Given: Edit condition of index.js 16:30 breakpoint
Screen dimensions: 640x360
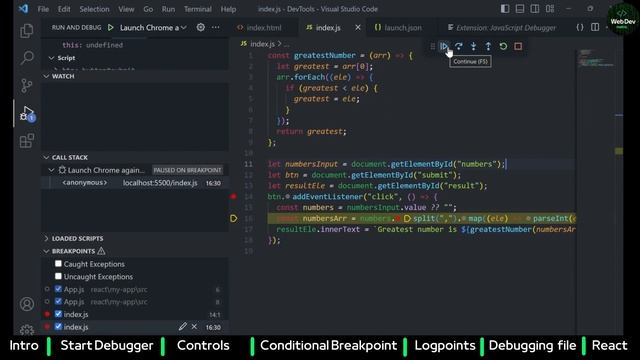Looking at the screenshot, I should coord(182,327).
